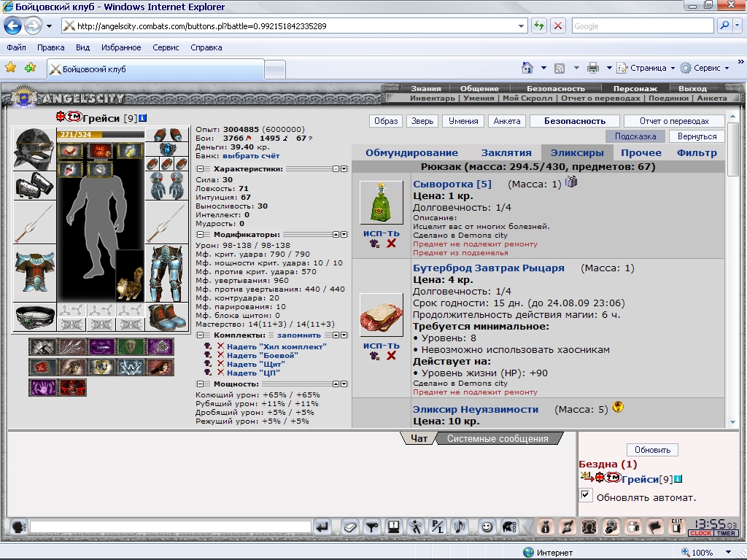Viewport: 747px width, 560px height.
Task: Click the выбрать счёт bank link
Action: click(x=251, y=156)
